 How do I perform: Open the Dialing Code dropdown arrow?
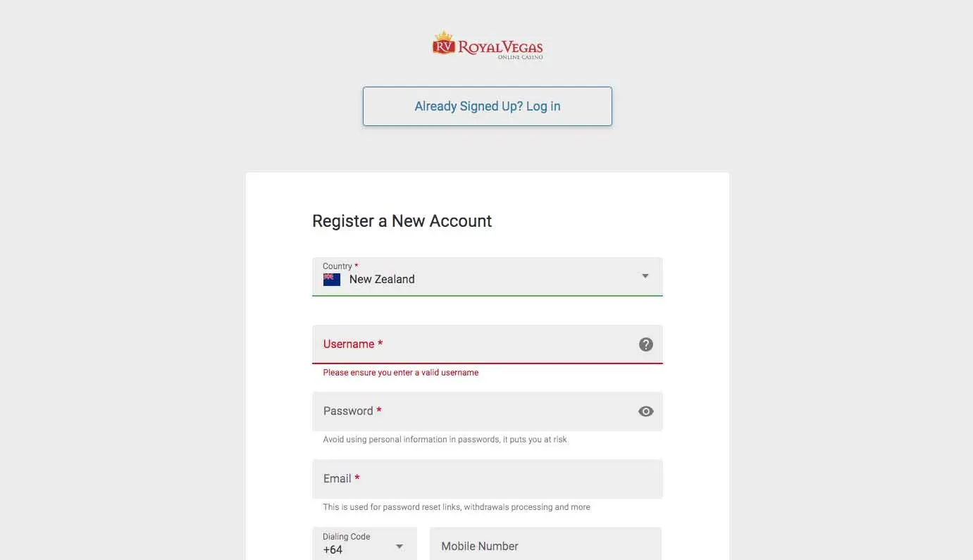click(x=399, y=547)
